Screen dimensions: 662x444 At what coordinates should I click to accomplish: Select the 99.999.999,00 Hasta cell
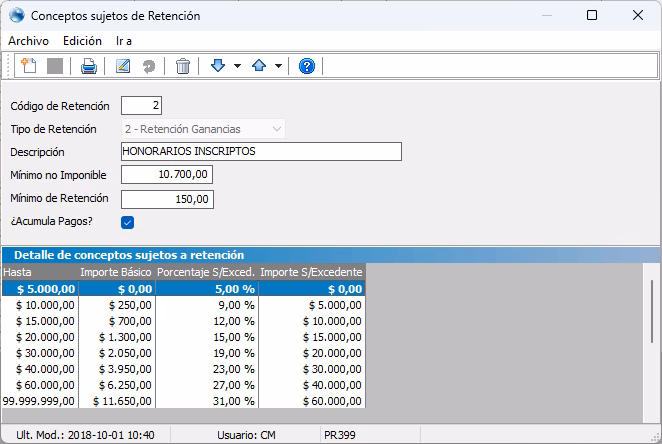[x=40, y=401]
